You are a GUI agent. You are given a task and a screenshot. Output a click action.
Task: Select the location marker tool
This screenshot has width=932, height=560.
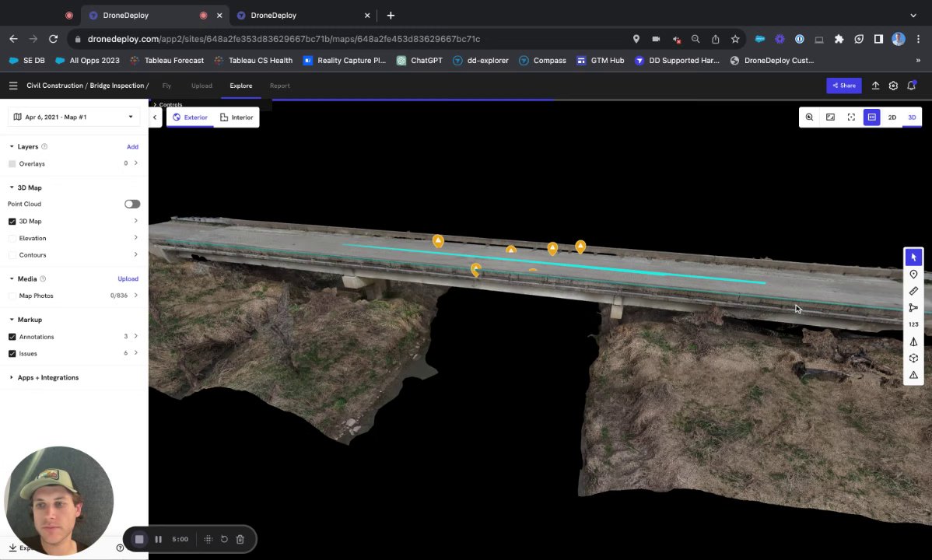click(x=913, y=274)
